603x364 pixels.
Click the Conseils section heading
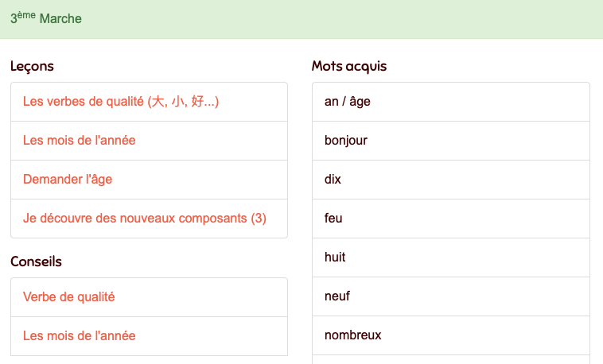pyautogui.click(x=36, y=261)
